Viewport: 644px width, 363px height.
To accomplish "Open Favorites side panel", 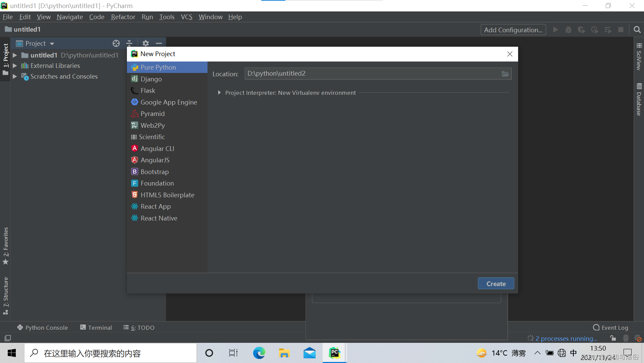I will (6, 246).
